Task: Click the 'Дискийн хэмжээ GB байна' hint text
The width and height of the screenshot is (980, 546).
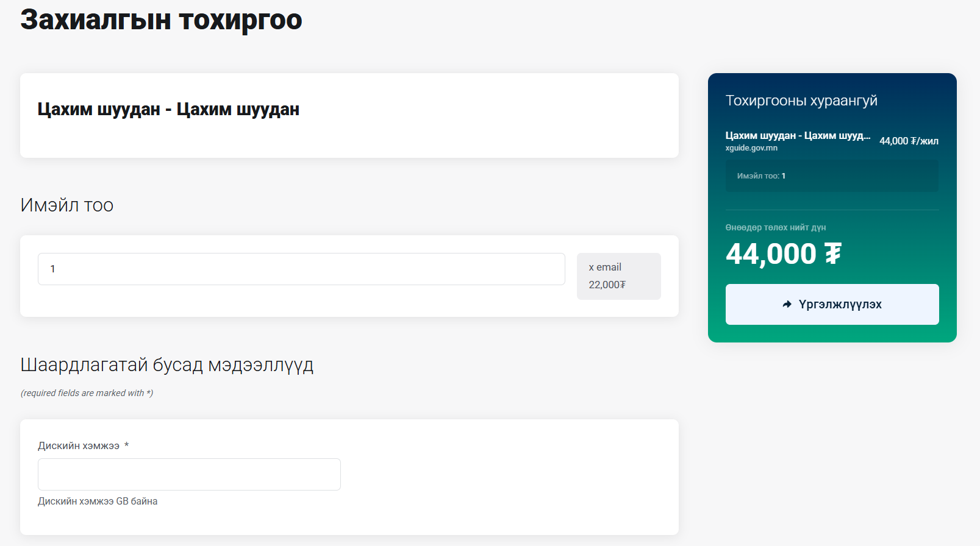Action: coord(98,501)
